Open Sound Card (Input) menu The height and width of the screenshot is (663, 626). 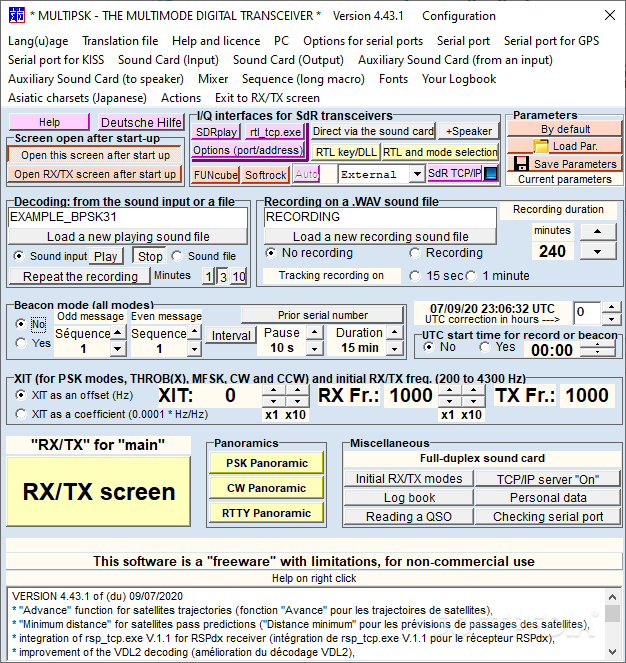click(x=168, y=60)
